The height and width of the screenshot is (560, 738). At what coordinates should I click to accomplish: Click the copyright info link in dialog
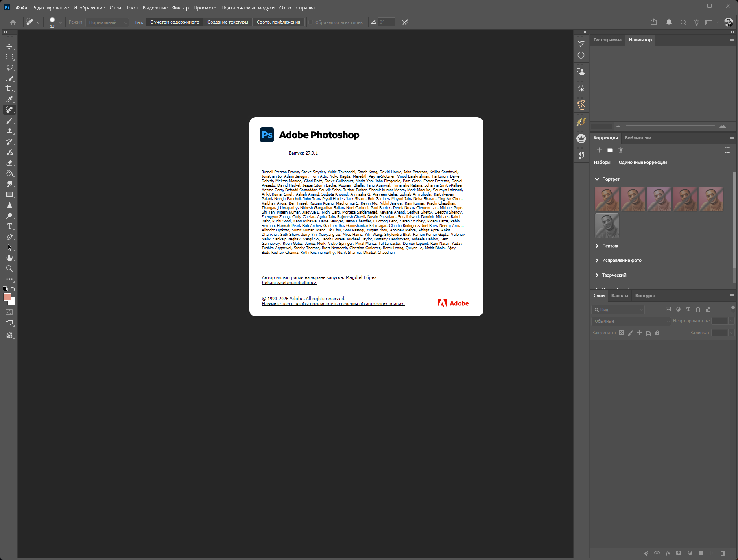pyautogui.click(x=333, y=304)
